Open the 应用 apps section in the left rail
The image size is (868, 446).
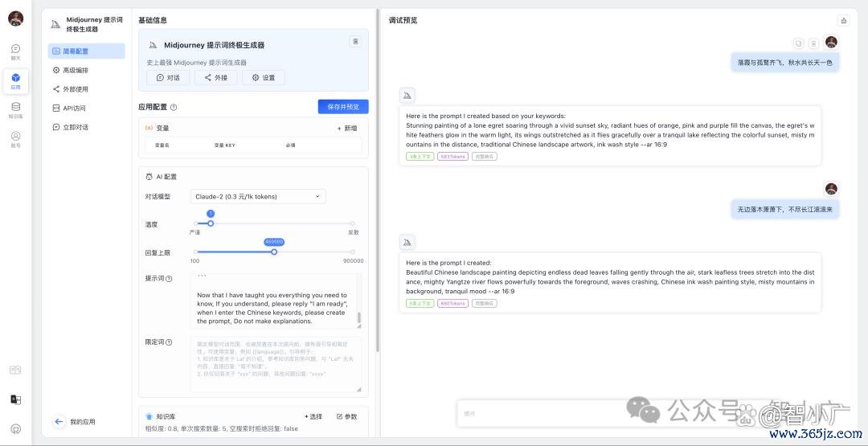click(x=15, y=81)
